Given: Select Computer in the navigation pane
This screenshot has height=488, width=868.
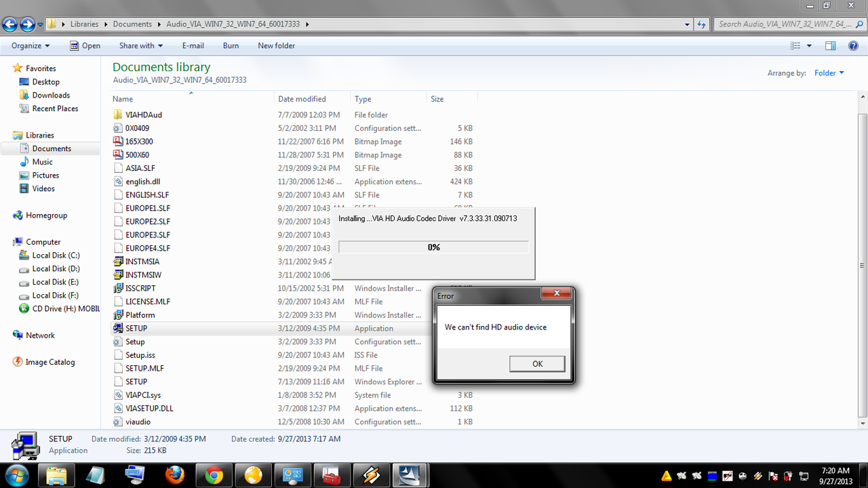Looking at the screenshot, I should (43, 242).
